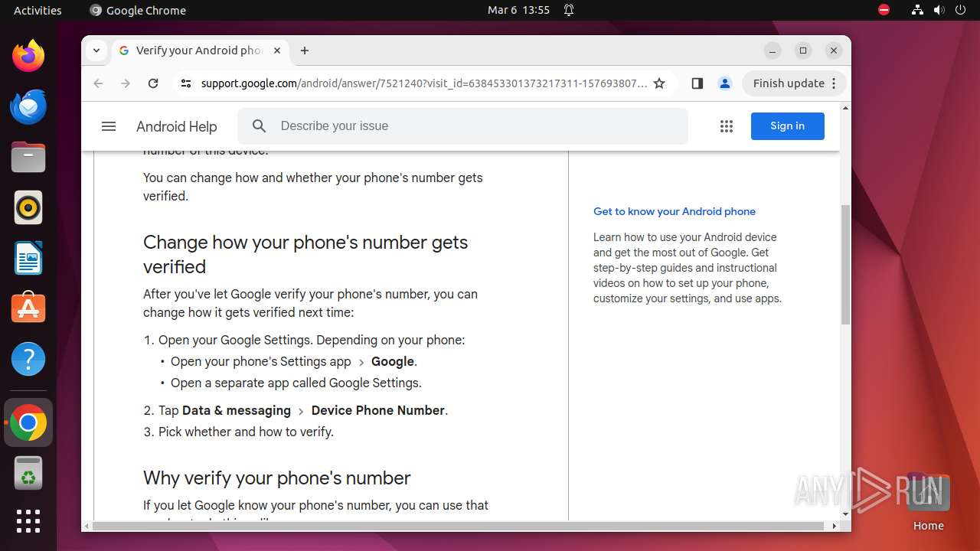Minimize the Chrome window
The height and width of the screenshot is (551, 980).
coord(773,51)
